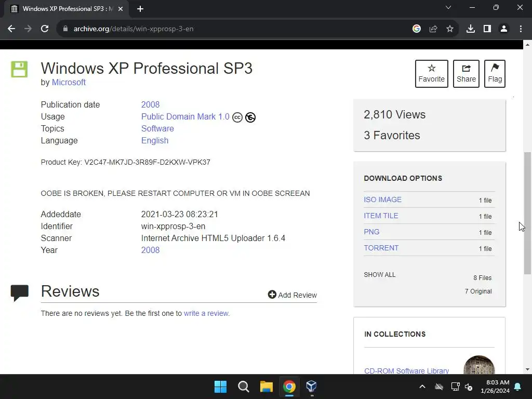Screen dimensions: 532x399
Task: Open the Chrome three-dot menu
Action: [521, 29]
